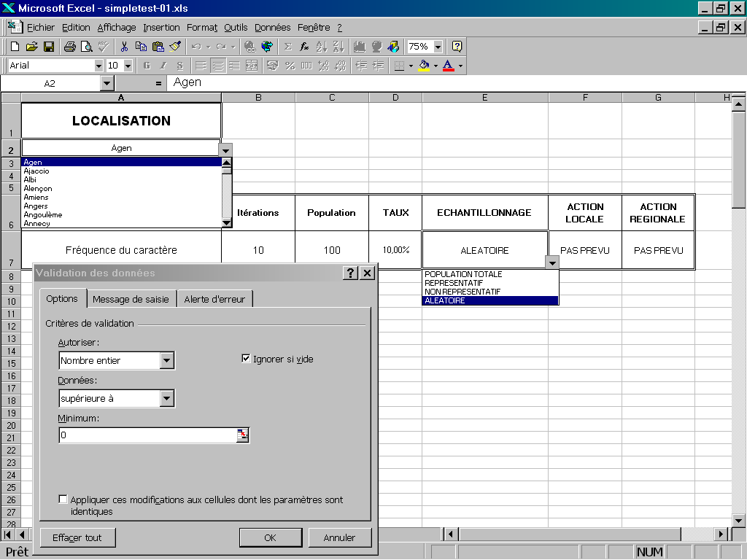Open the Paste Function fx icon
Image resolution: width=747 pixels, height=560 pixels.
[305, 47]
